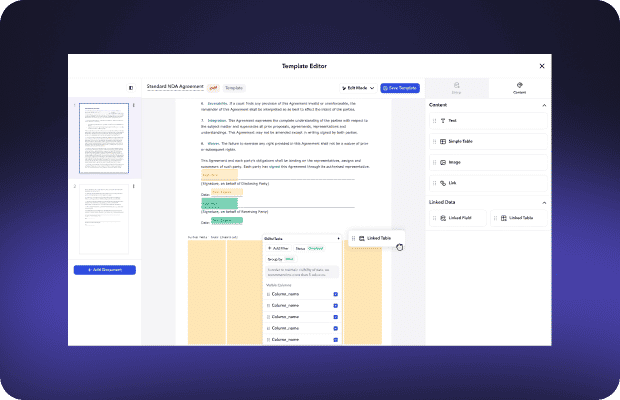Click the Save Template button
The image size is (620, 400).
click(400, 88)
